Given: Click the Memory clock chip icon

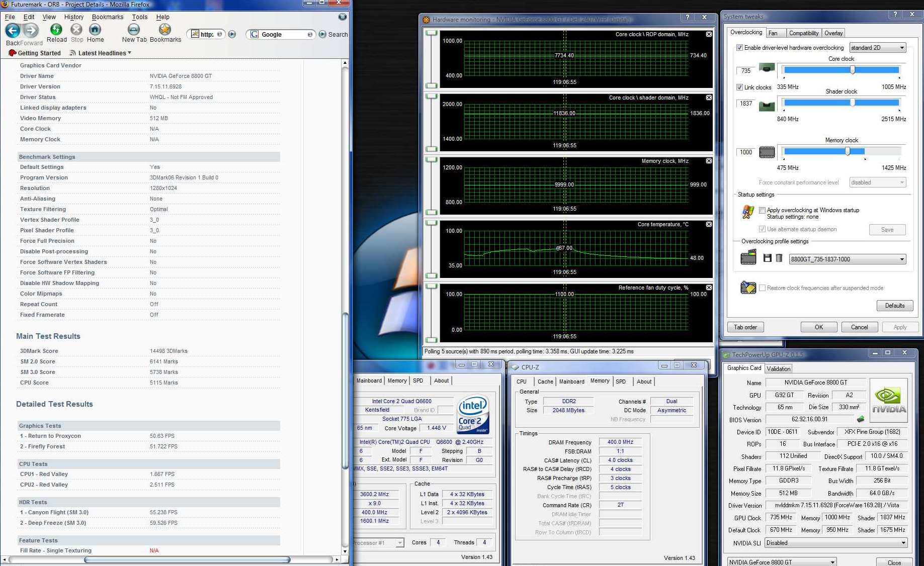Looking at the screenshot, I should (x=767, y=152).
